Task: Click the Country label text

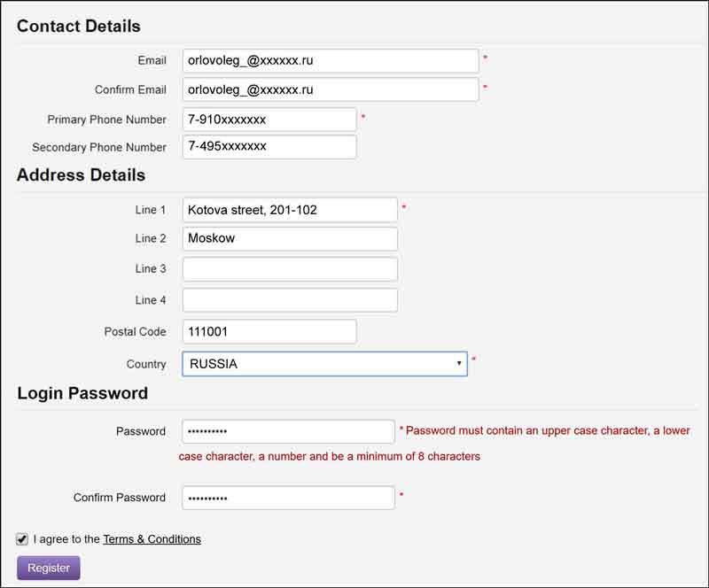Action: click(146, 364)
